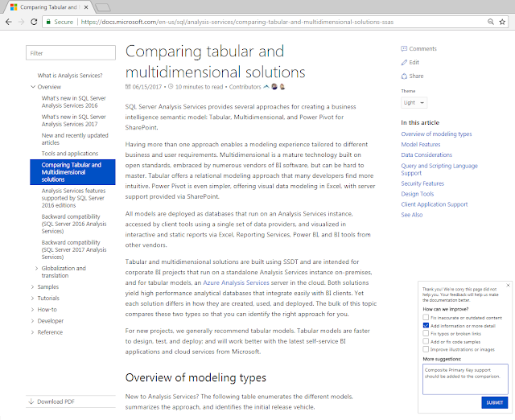Jump to 'Client Application Support' section

pyautogui.click(x=435, y=204)
